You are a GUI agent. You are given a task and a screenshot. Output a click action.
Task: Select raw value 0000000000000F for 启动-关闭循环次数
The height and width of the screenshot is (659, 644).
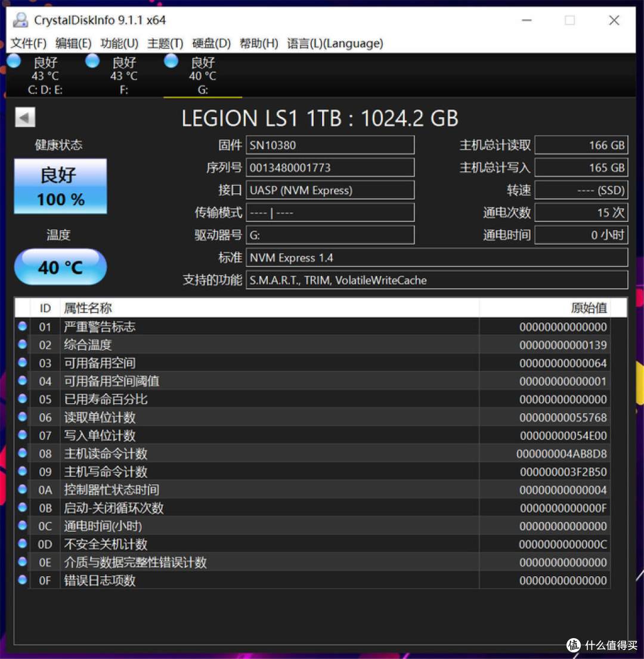(x=563, y=508)
